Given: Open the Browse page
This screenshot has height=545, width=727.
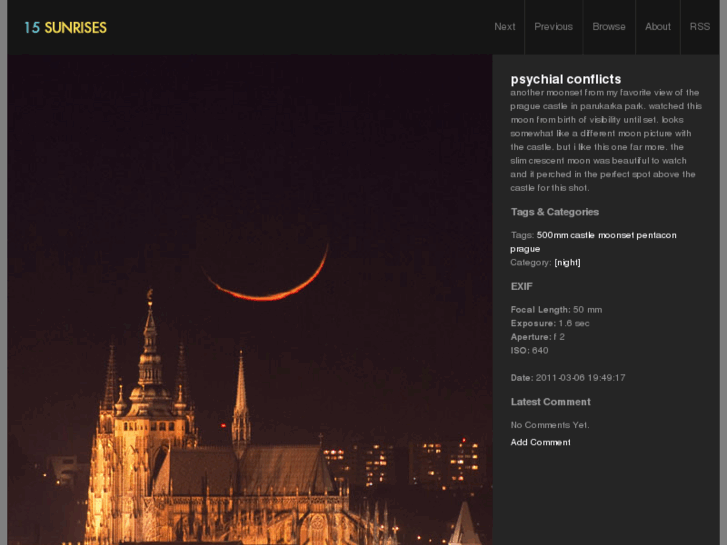Looking at the screenshot, I should (609, 27).
